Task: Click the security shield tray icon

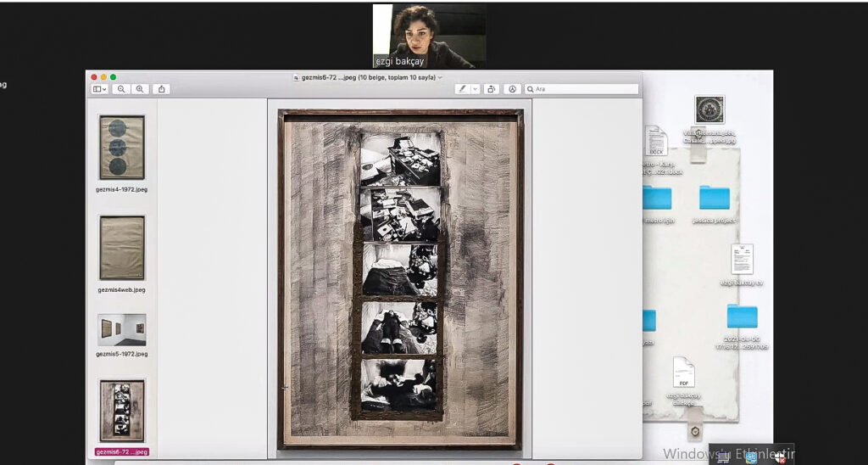Action: (x=780, y=458)
